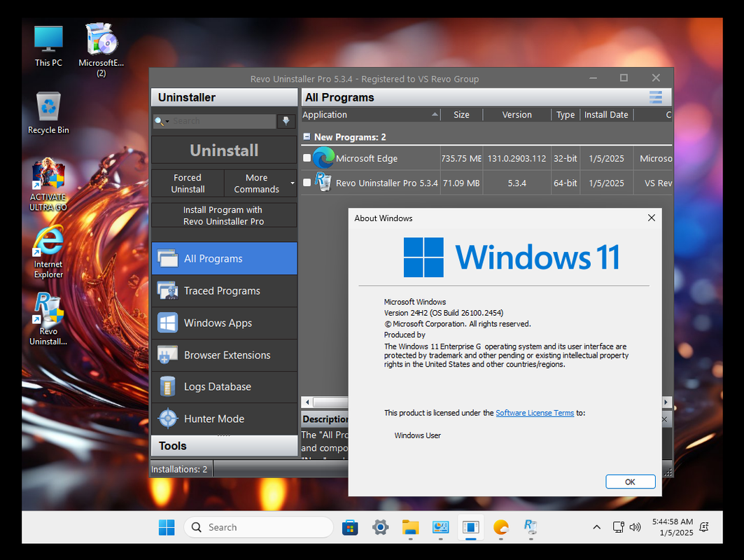Sort by the Type column header

(566, 115)
